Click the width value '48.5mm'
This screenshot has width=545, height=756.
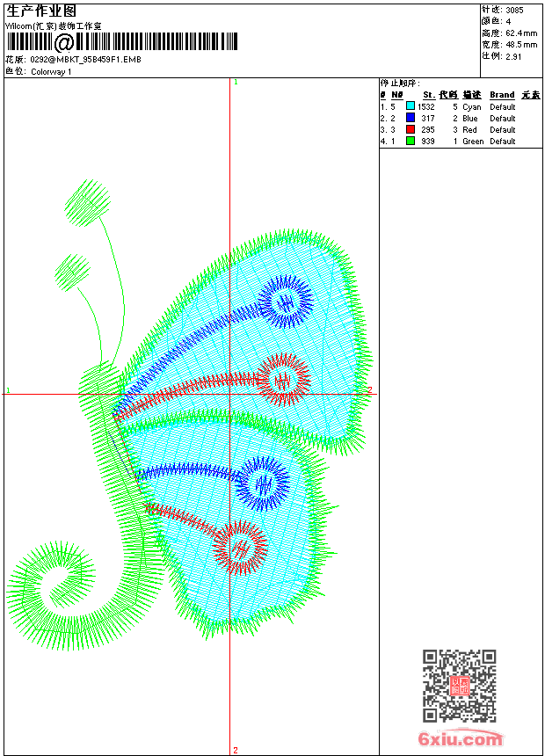(x=521, y=45)
